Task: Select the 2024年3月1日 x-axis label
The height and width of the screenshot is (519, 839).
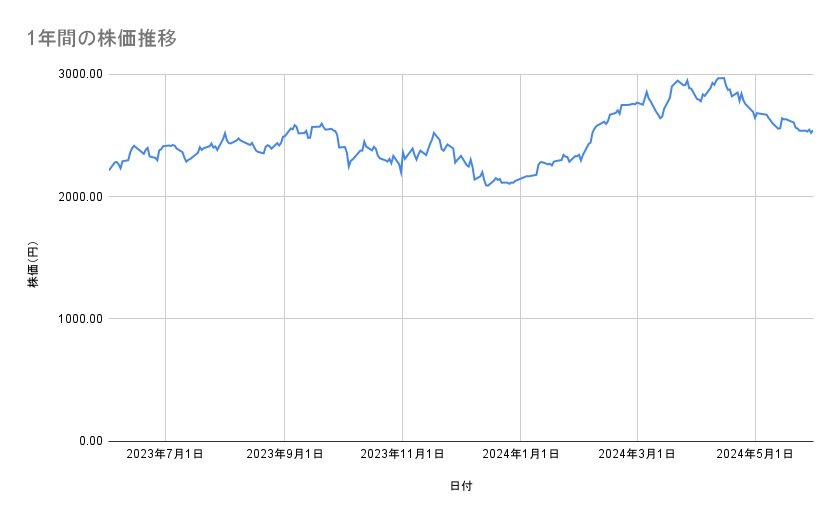Action: (637, 454)
